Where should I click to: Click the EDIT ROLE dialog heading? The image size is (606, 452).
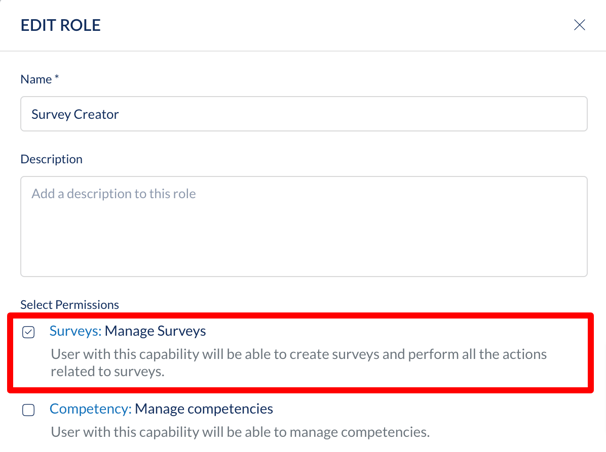60,25
